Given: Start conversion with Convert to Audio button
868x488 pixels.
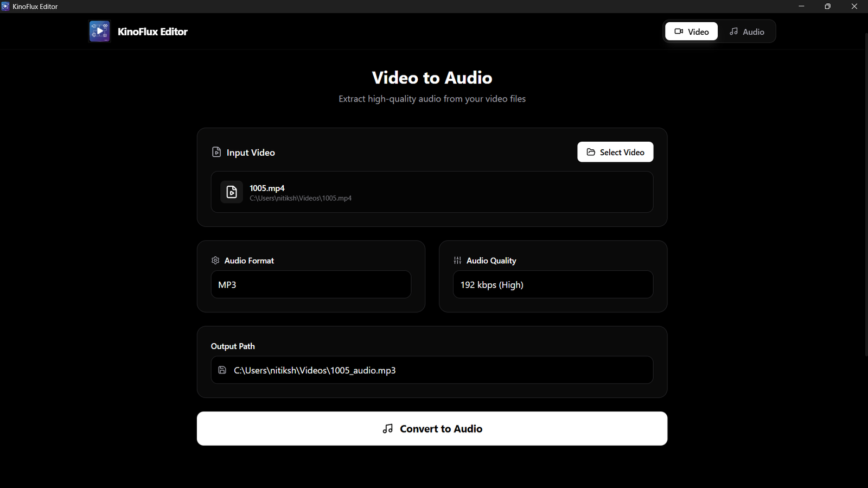Looking at the screenshot, I should [432, 429].
